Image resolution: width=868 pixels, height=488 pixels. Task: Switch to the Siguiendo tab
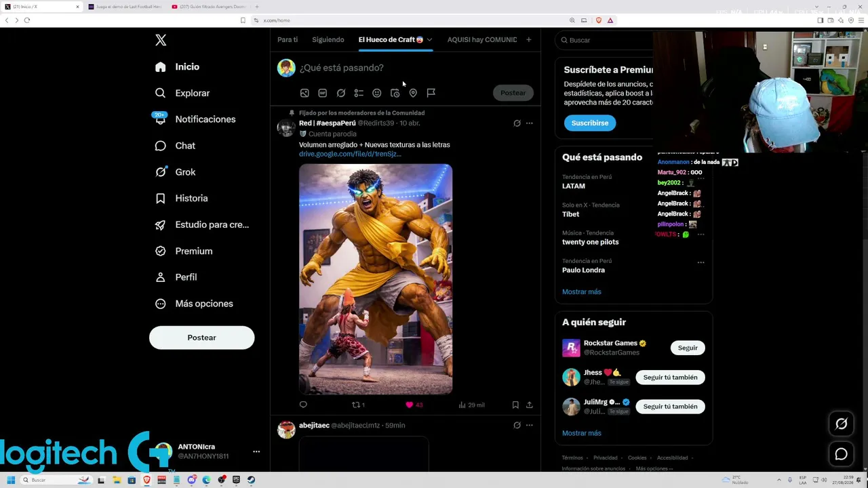point(328,40)
